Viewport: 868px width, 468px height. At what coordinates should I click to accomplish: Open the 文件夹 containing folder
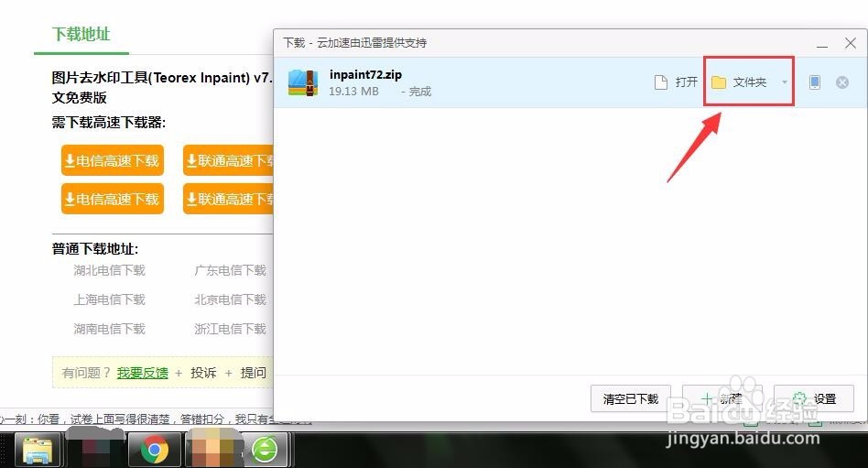click(x=739, y=82)
